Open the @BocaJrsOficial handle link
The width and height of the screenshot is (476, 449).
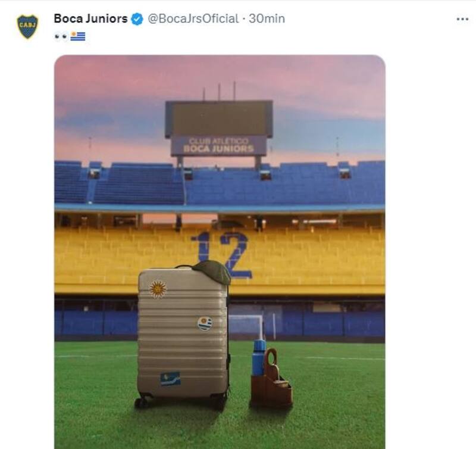tap(193, 19)
